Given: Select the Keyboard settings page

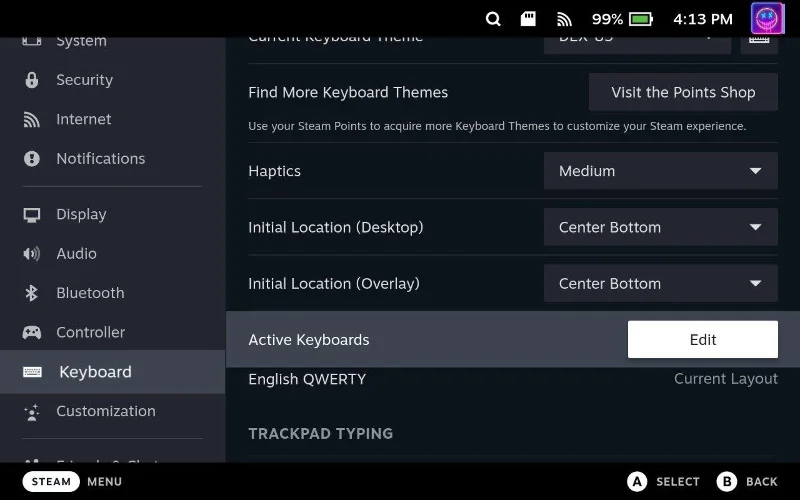Looking at the screenshot, I should (x=112, y=372).
